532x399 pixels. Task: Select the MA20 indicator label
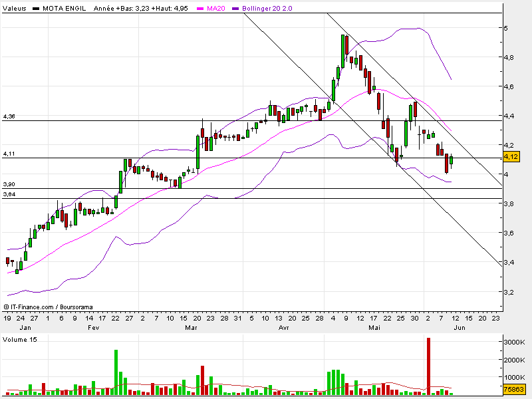coord(215,9)
